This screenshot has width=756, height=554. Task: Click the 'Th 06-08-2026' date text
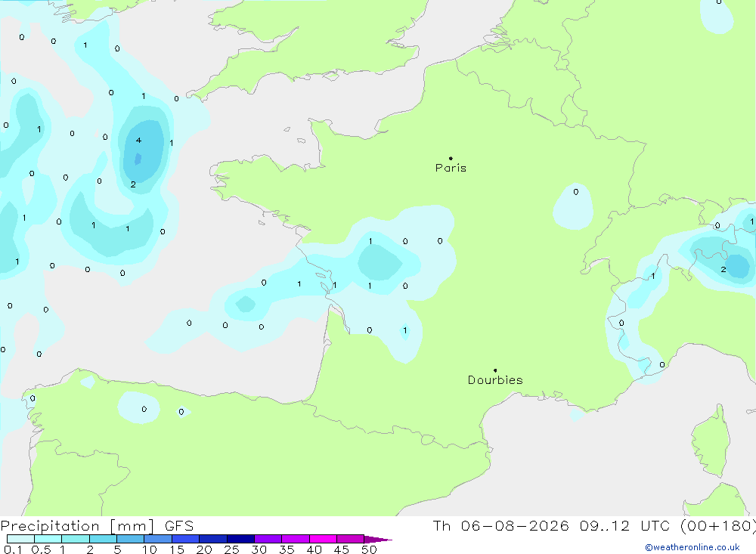500,526
